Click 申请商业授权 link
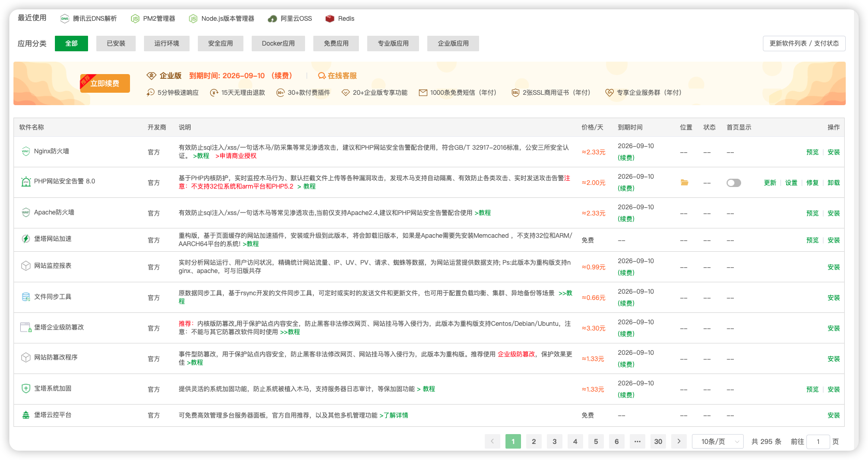Viewport: 868px width, 460px height. 236,156
